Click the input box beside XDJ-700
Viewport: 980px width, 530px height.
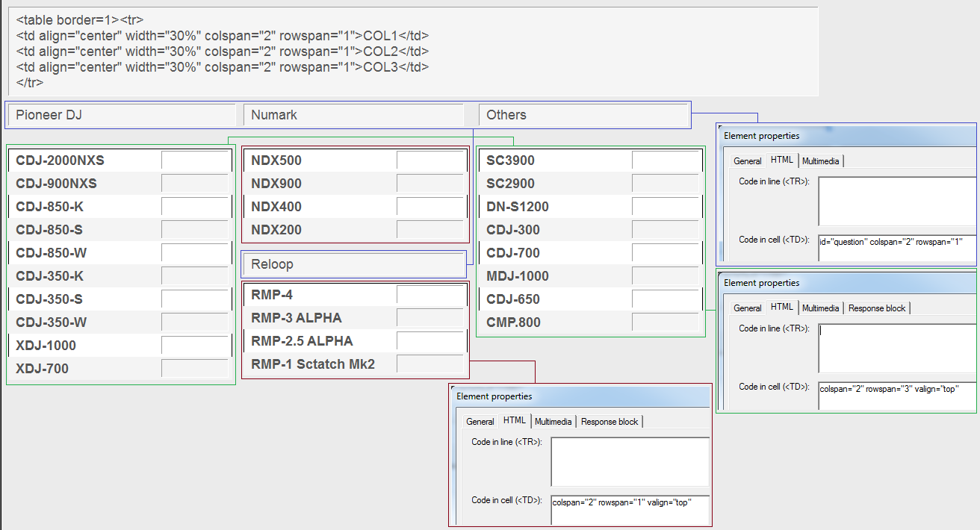196,369
